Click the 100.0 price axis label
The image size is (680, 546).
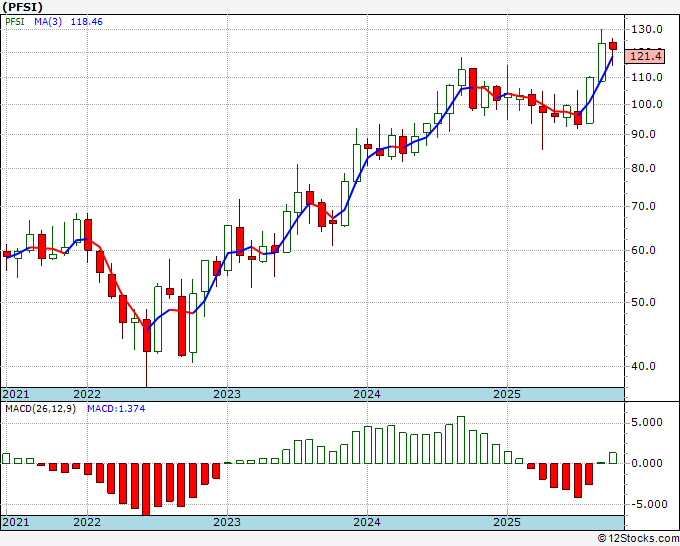647,104
